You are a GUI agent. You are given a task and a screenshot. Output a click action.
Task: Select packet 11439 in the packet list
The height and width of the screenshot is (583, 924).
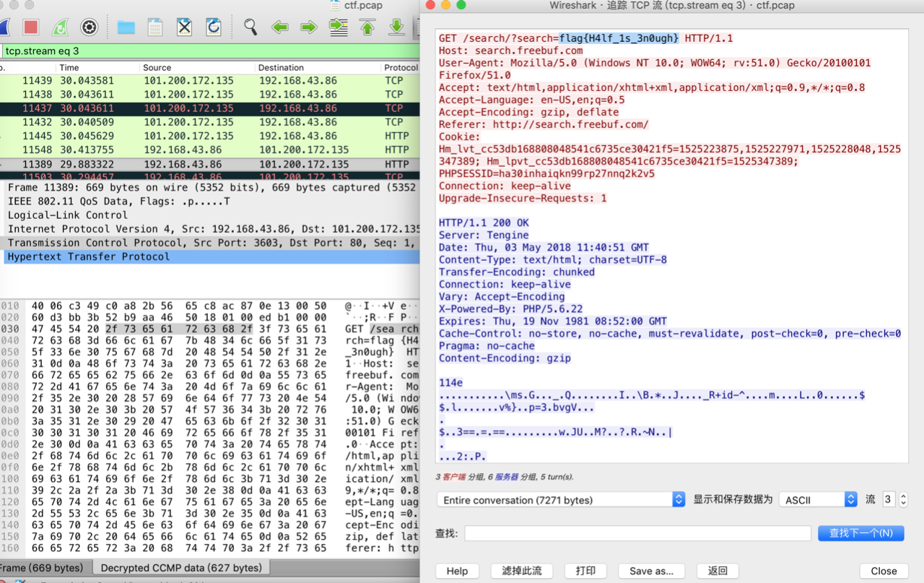click(209, 81)
